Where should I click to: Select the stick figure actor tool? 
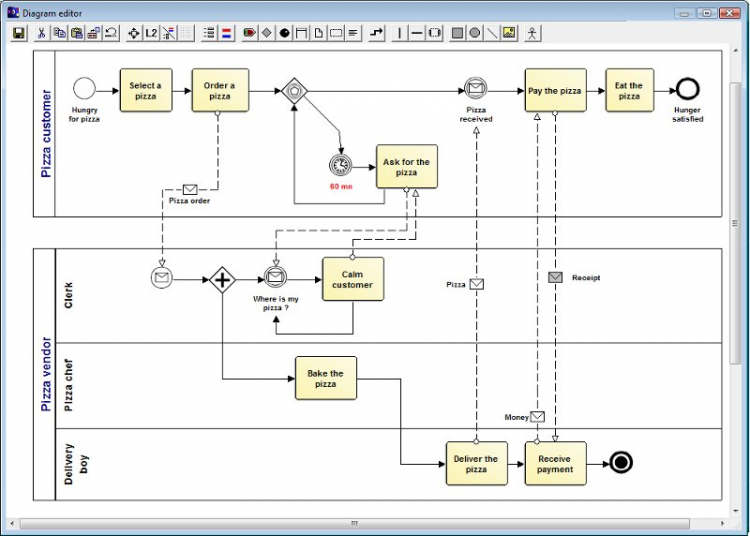(532, 33)
